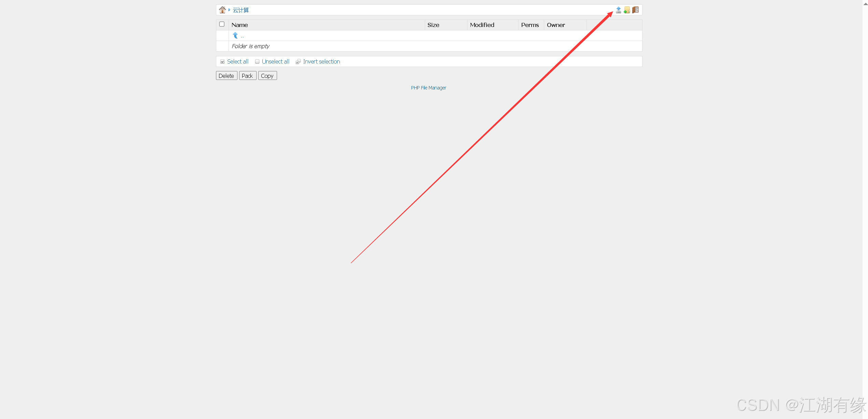
Task: Click the Select all link
Action: pos(237,61)
